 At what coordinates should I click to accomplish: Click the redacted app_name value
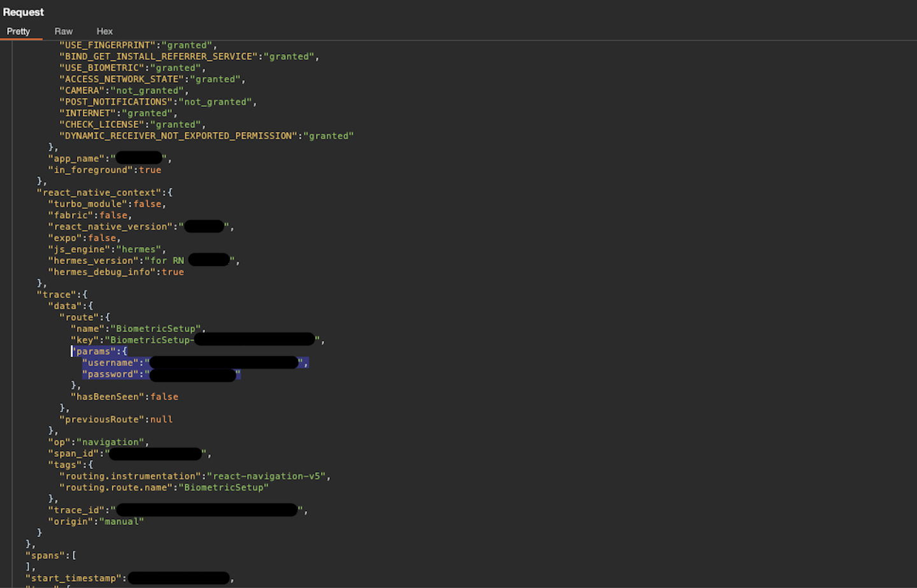pyautogui.click(x=140, y=158)
